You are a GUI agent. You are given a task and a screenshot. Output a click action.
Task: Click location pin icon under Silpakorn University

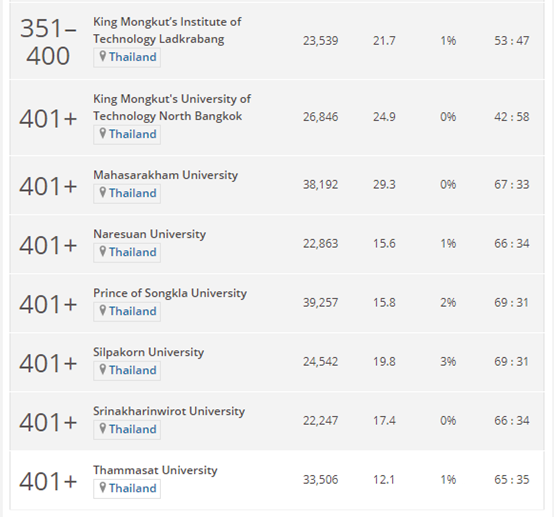click(x=103, y=369)
